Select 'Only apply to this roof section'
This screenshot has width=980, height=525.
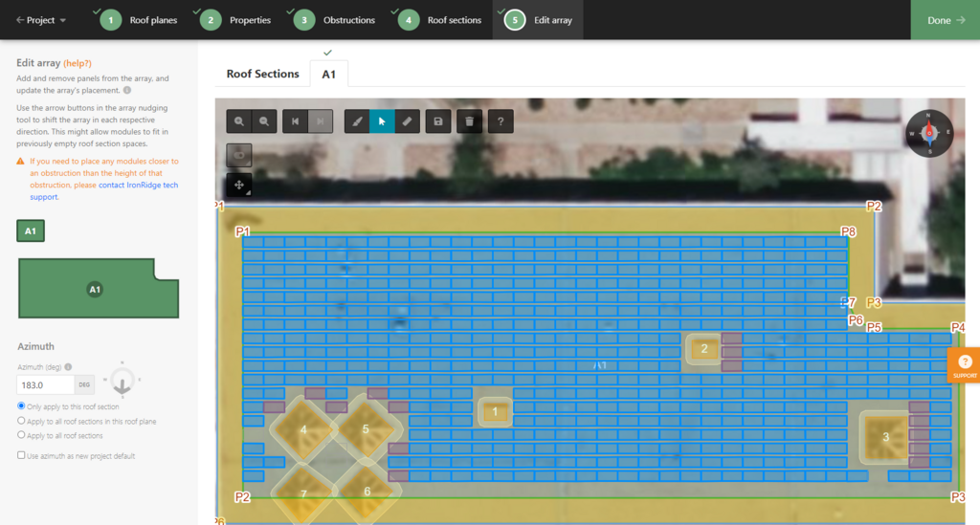[22, 406]
